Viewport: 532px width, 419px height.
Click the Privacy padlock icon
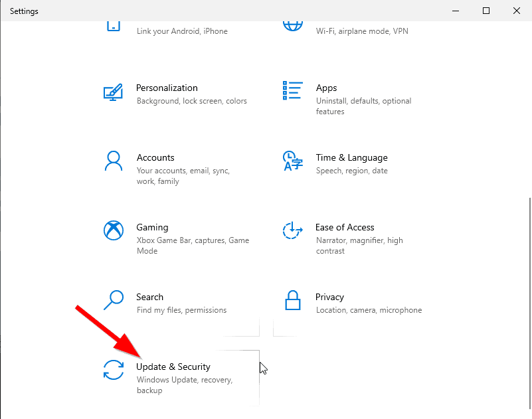point(293,301)
